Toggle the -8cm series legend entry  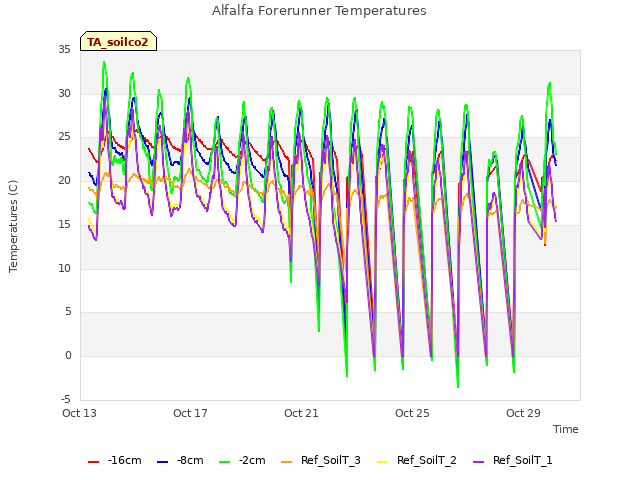tap(180, 460)
